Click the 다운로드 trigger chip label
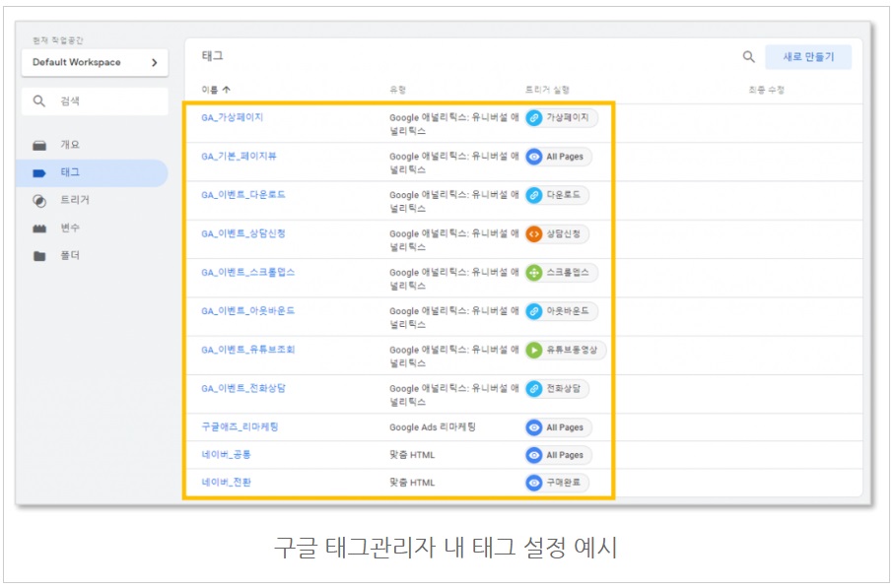 click(x=563, y=195)
